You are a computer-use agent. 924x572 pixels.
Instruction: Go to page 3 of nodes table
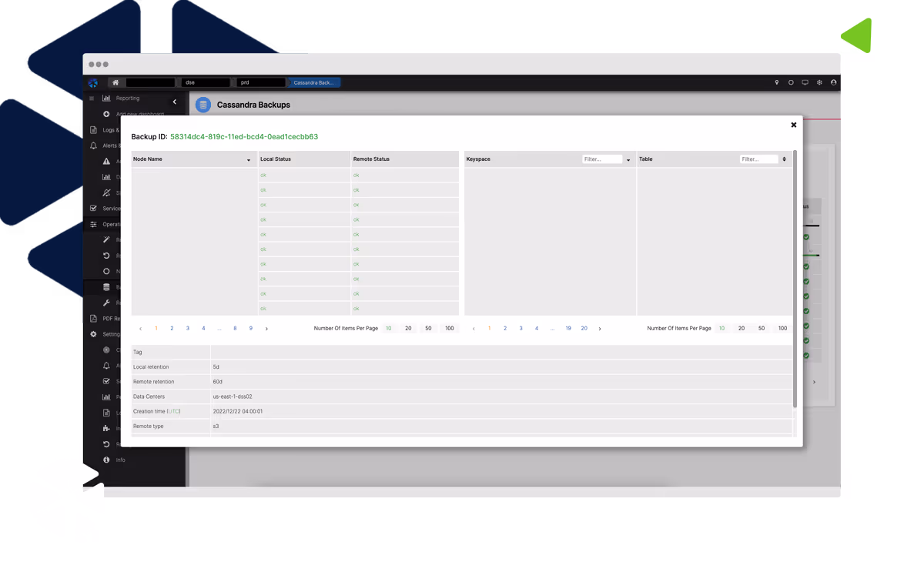tap(187, 329)
